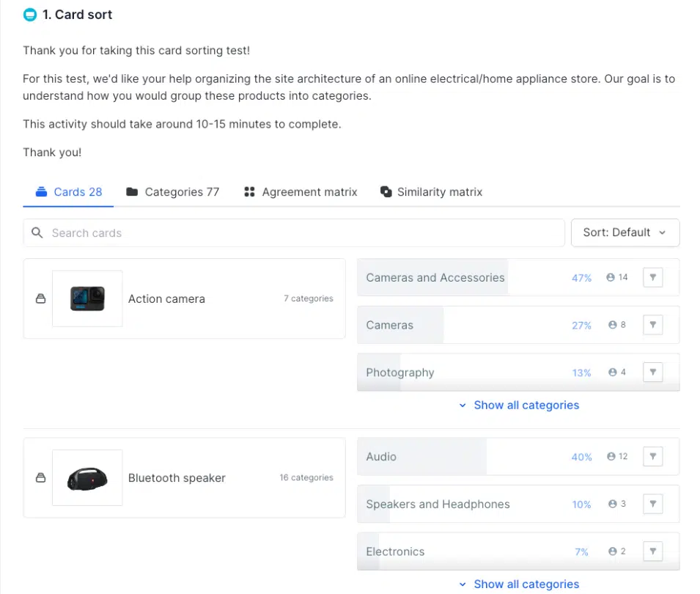Click filter icon on Electronics category row
Screen dimensions: 700x594
point(652,551)
